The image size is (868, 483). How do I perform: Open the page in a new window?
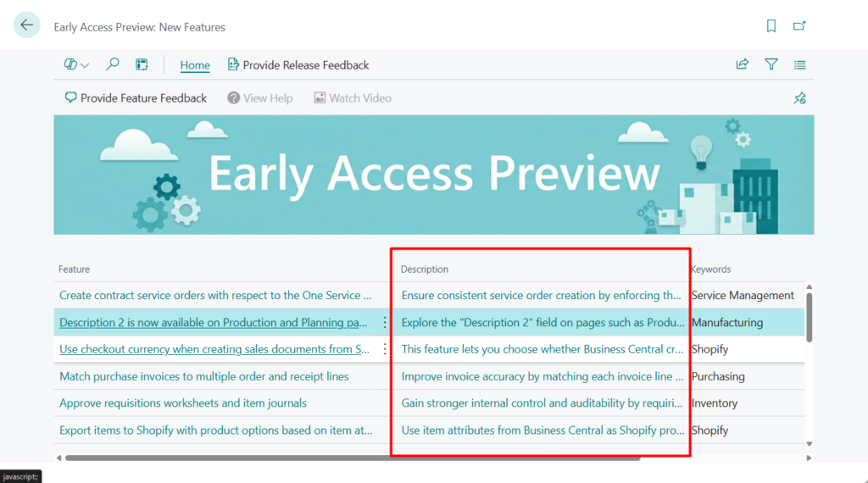(799, 26)
